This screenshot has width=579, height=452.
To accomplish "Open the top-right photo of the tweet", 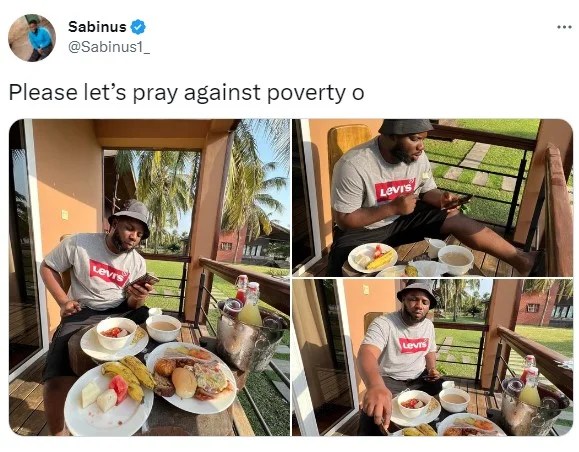I will (x=432, y=198).
